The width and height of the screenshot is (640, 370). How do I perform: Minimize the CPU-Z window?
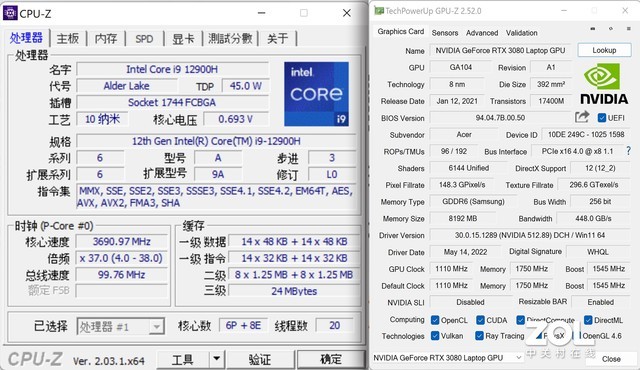(262, 13)
